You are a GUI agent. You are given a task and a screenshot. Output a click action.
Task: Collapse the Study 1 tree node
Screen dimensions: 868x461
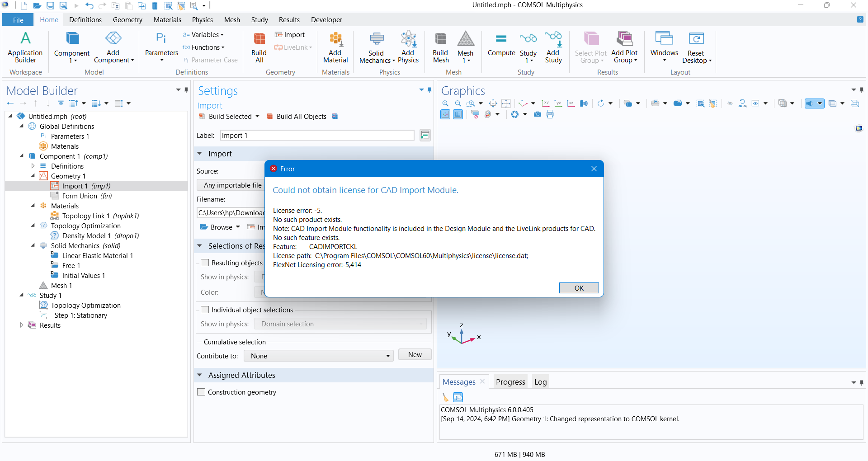pyautogui.click(x=21, y=295)
